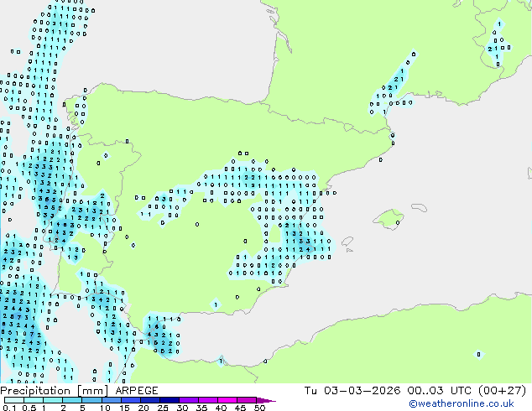Click the 40–45 mm magenta legend swatch
This screenshot has width=532, height=411.
(227, 400)
